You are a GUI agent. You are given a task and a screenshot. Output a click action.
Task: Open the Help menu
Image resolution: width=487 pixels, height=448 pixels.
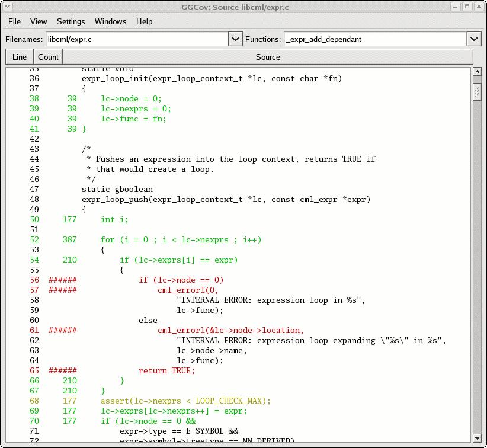coord(144,22)
